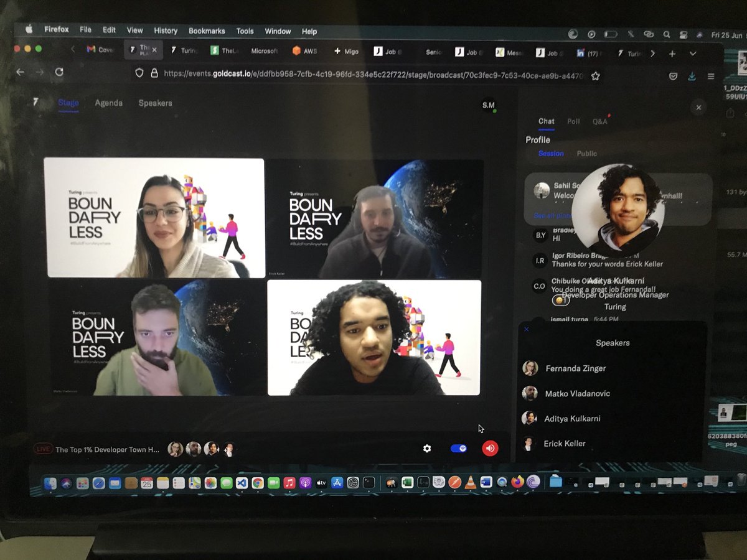Viewport: 747px width, 560px height.
Task: Open the History menu
Action: [166, 30]
